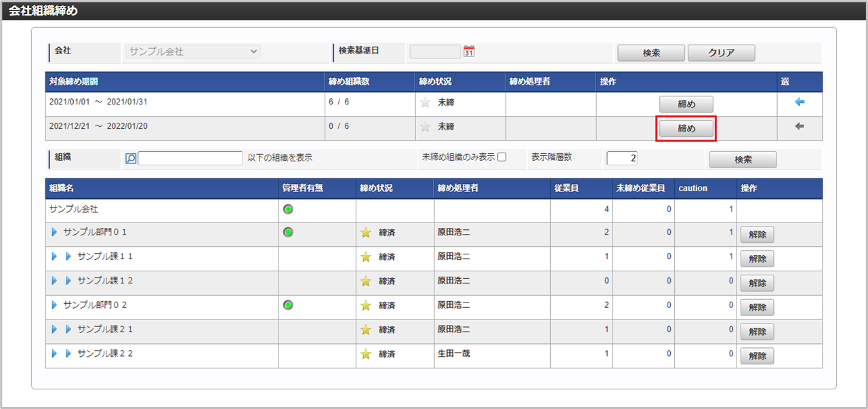868x409 pixels.
Task: Expand the サンプル課１２ tree row
Action: click(68, 281)
